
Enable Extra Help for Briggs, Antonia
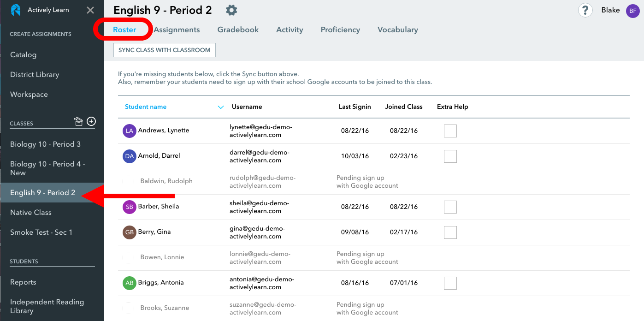click(450, 283)
